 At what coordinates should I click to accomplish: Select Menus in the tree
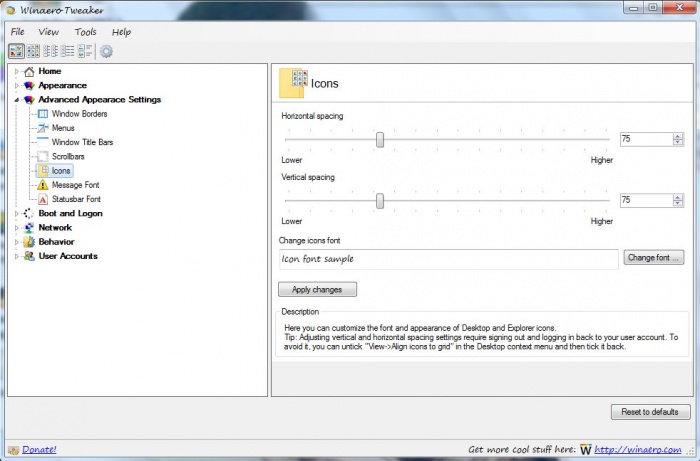point(63,128)
